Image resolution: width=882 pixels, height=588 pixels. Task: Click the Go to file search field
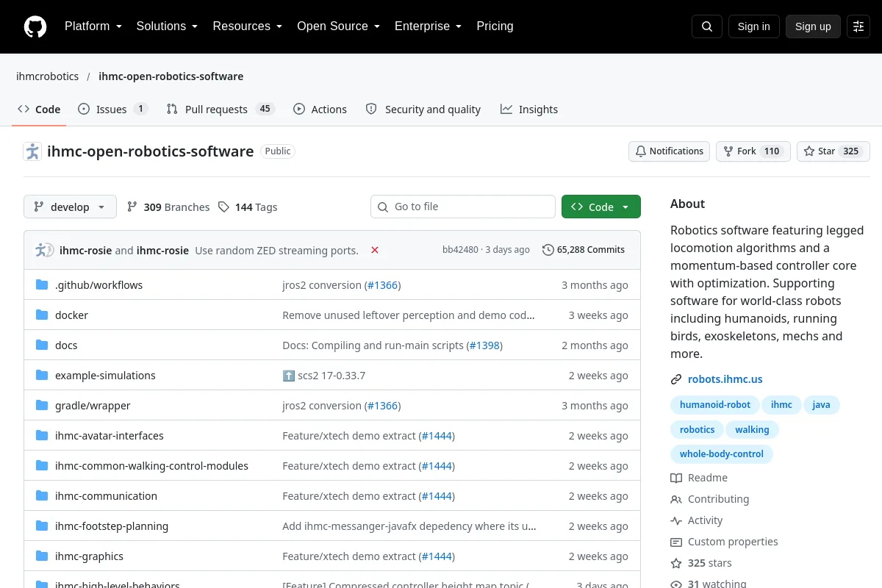(x=463, y=207)
